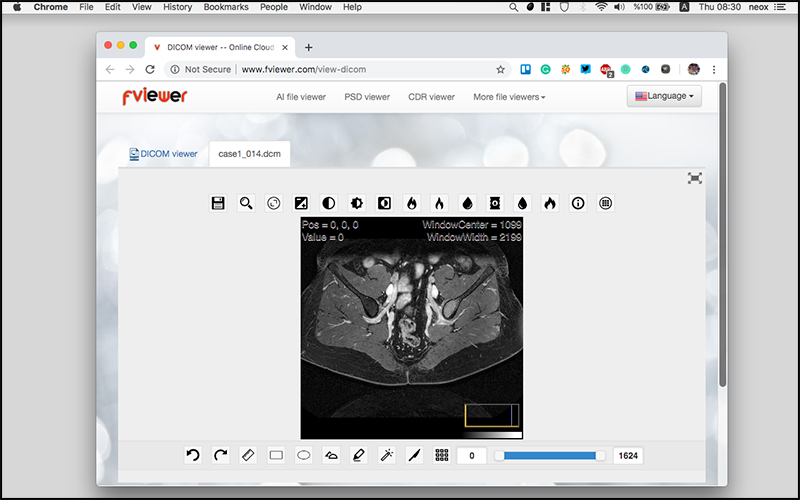The height and width of the screenshot is (500, 800).
Task: Close the DICOM viewer browser tab
Action: click(x=285, y=47)
